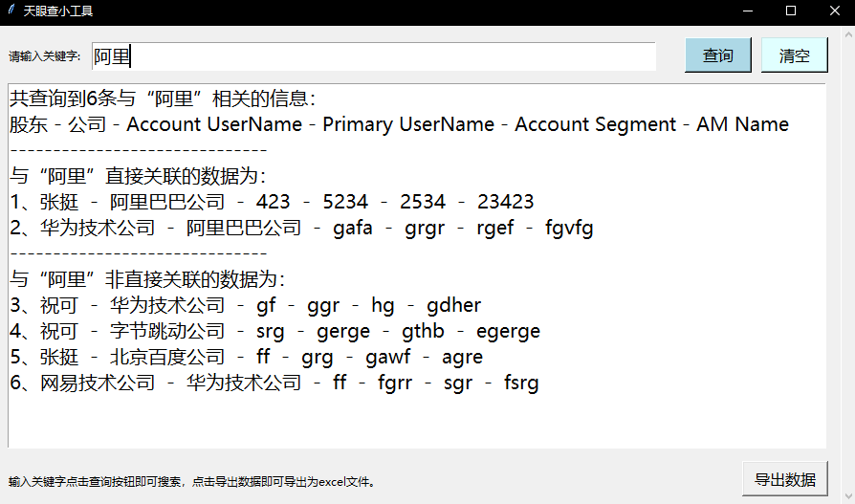This screenshot has height=504, width=855.
Task: Click the header text Primary UserName
Action: click(408, 124)
